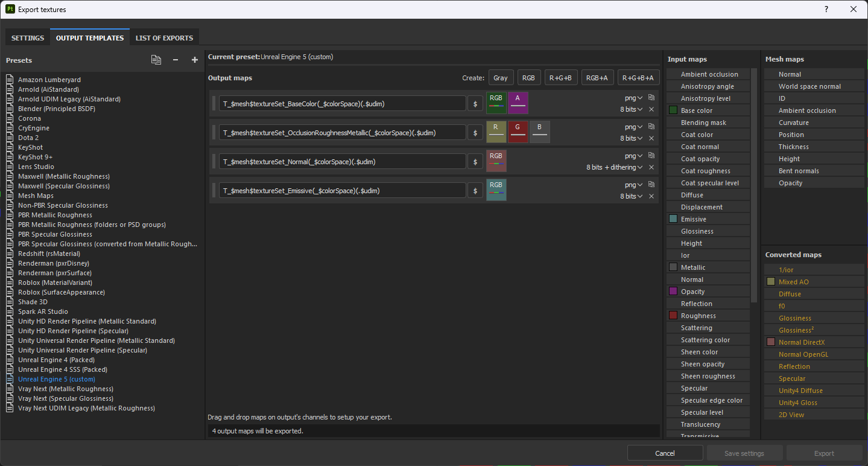Click the purple A channel swatch of BaseColor
The height and width of the screenshot is (466, 868).
pyautogui.click(x=518, y=103)
